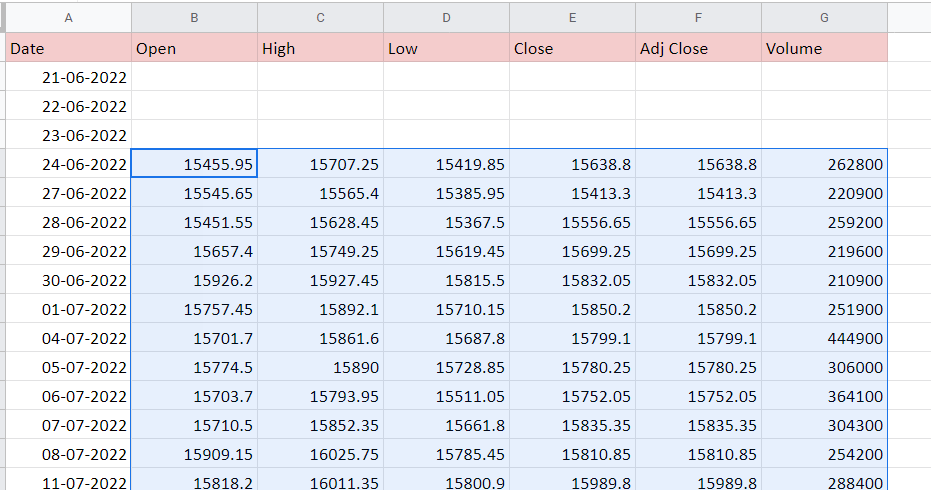Click Open value 15455.95
The height and width of the screenshot is (490, 931).
[194, 164]
